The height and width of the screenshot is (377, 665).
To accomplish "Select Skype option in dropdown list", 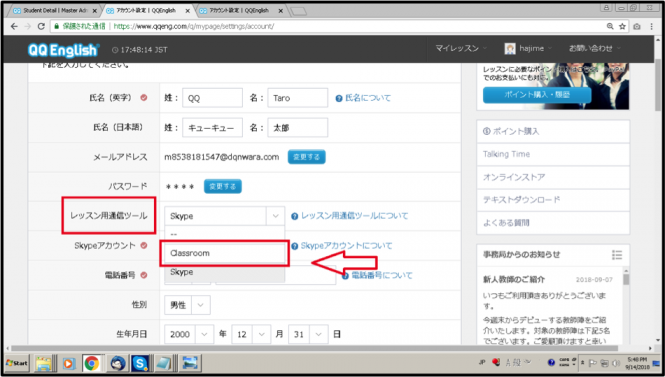I will pyautogui.click(x=224, y=272).
